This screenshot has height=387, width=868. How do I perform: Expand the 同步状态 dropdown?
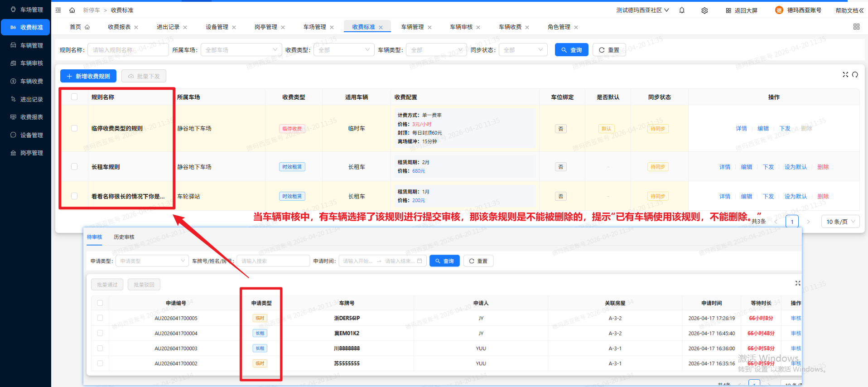(523, 50)
